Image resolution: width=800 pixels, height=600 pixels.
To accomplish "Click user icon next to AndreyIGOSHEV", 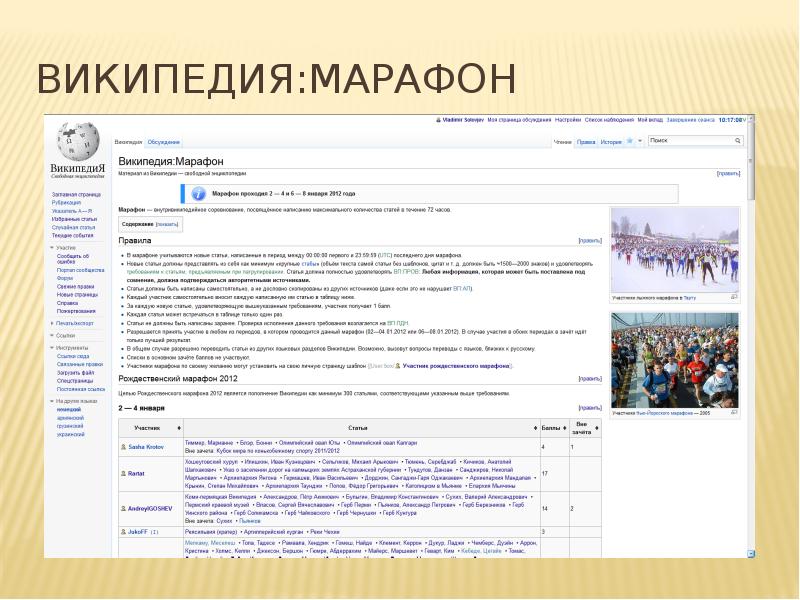I will point(122,509).
